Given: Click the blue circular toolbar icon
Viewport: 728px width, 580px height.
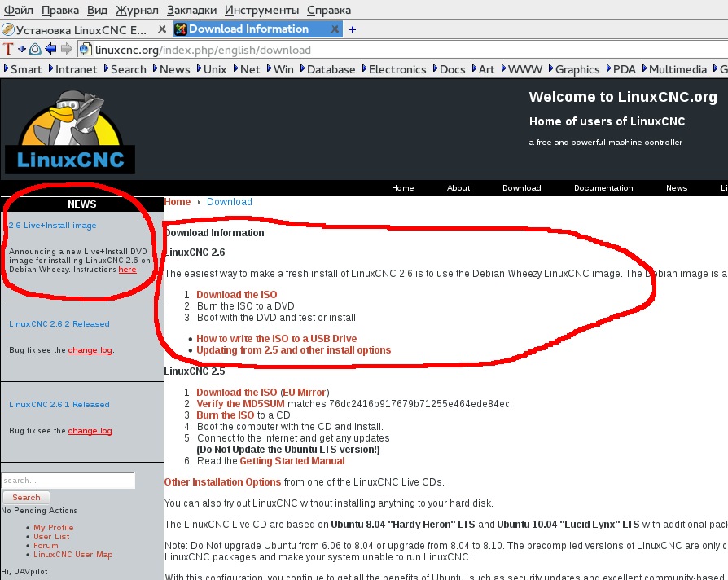Looking at the screenshot, I should [x=35, y=49].
